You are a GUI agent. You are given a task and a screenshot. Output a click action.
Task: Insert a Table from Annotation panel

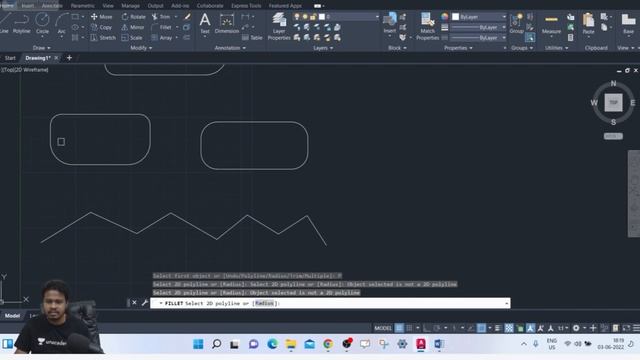252,38
